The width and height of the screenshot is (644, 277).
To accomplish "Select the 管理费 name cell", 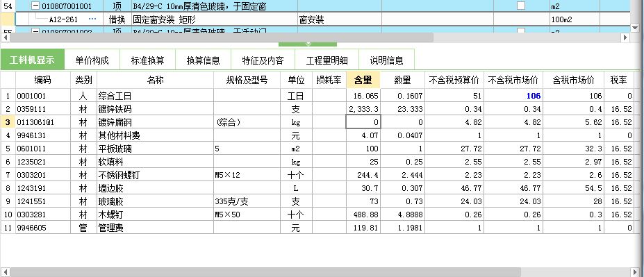I will click(x=155, y=227).
